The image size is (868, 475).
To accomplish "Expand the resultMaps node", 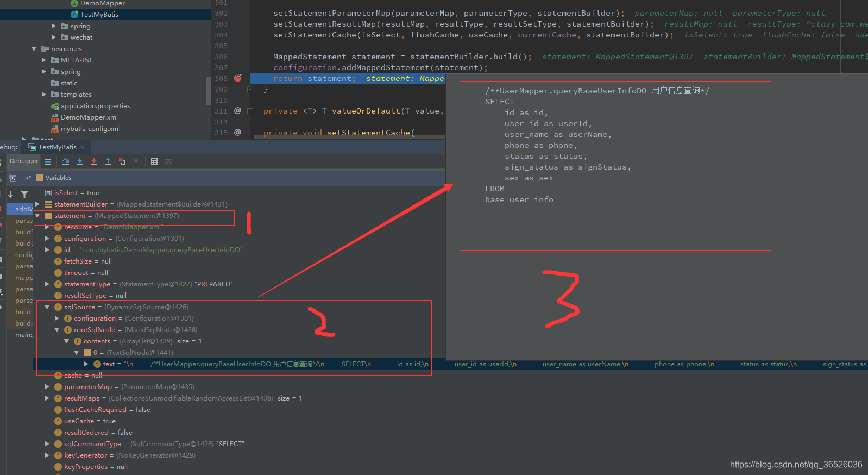I will [47, 398].
